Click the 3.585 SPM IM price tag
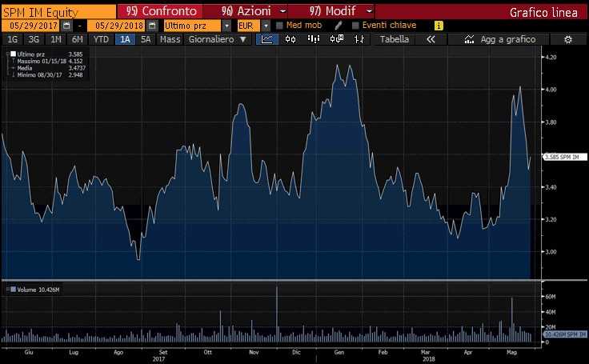Screen dimensions: 589x364 pos(565,157)
